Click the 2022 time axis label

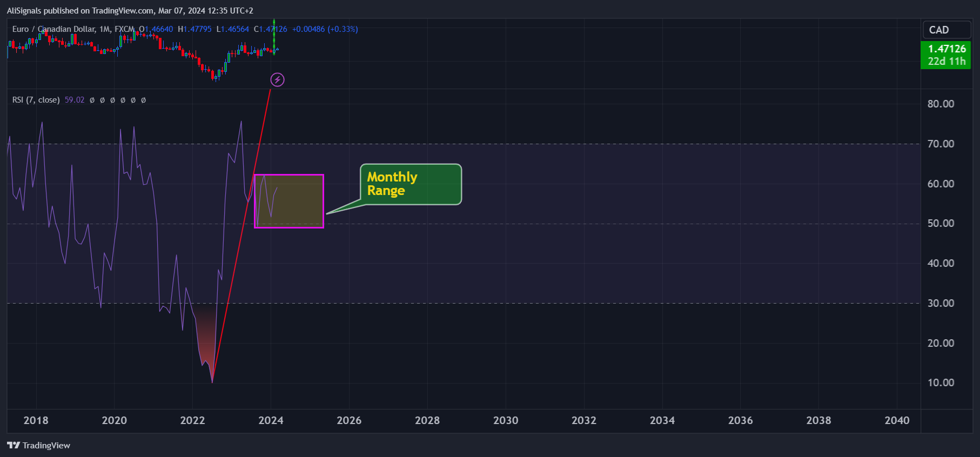(193, 420)
